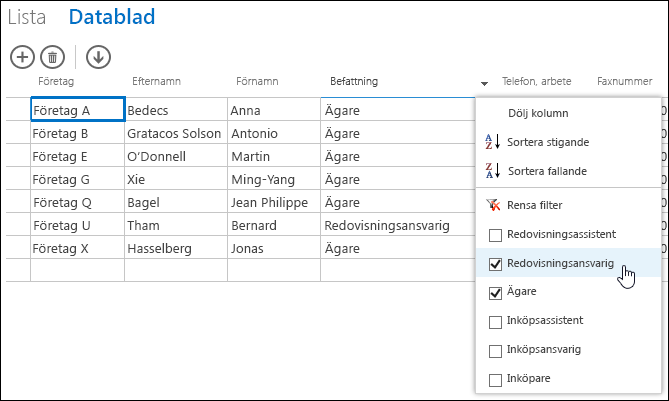Click the Xie surname cell
The height and width of the screenshot is (401, 669).
coord(176,179)
